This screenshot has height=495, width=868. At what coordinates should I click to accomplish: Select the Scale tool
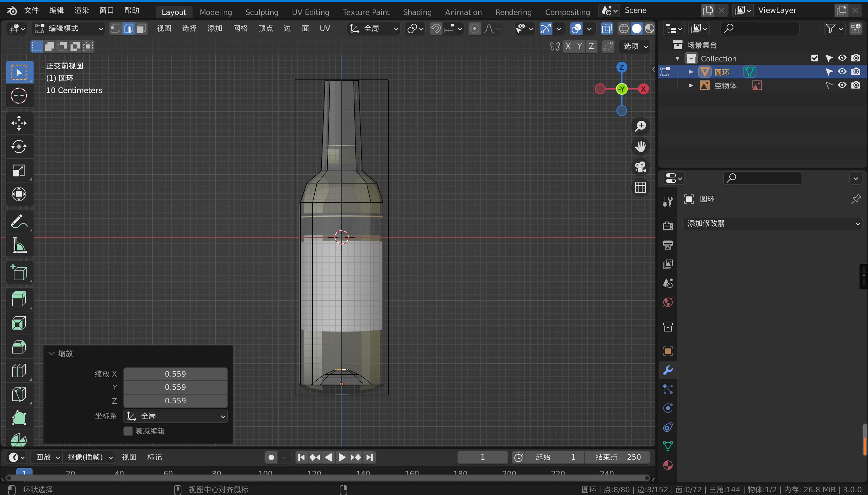click(19, 171)
